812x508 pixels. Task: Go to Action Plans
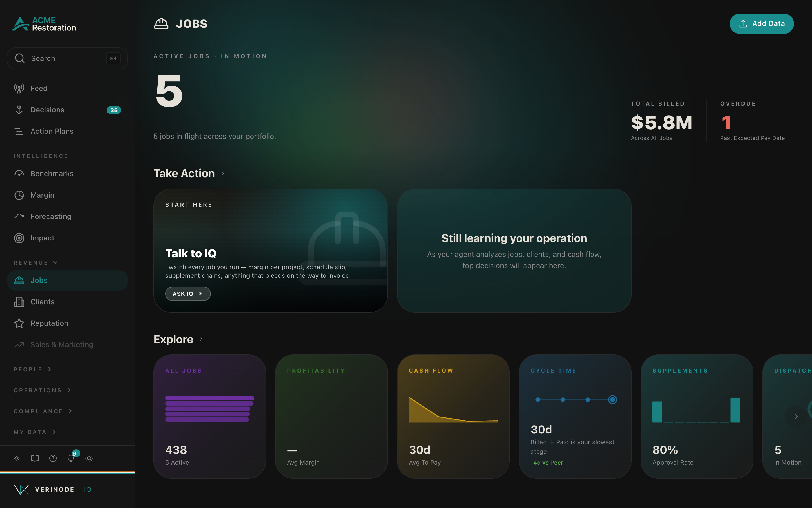(67, 131)
